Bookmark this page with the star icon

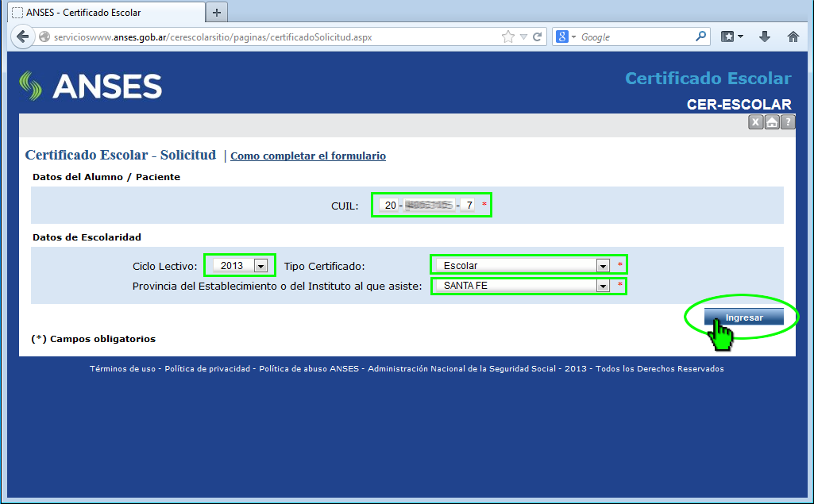coord(507,37)
